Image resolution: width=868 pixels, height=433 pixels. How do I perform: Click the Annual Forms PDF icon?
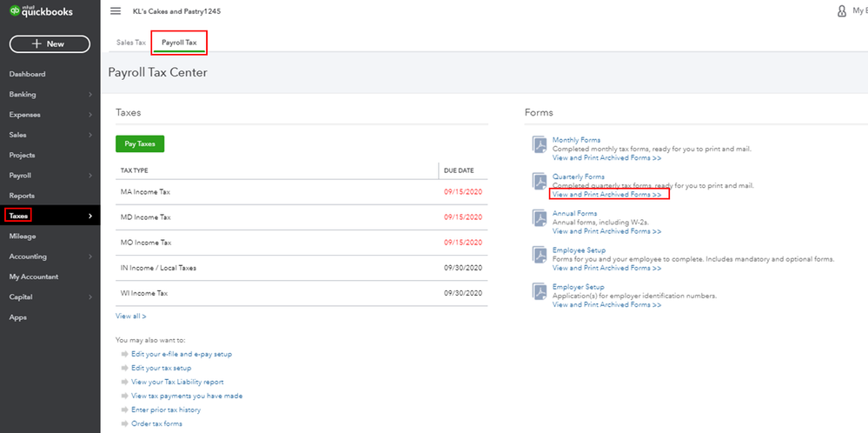pos(539,217)
